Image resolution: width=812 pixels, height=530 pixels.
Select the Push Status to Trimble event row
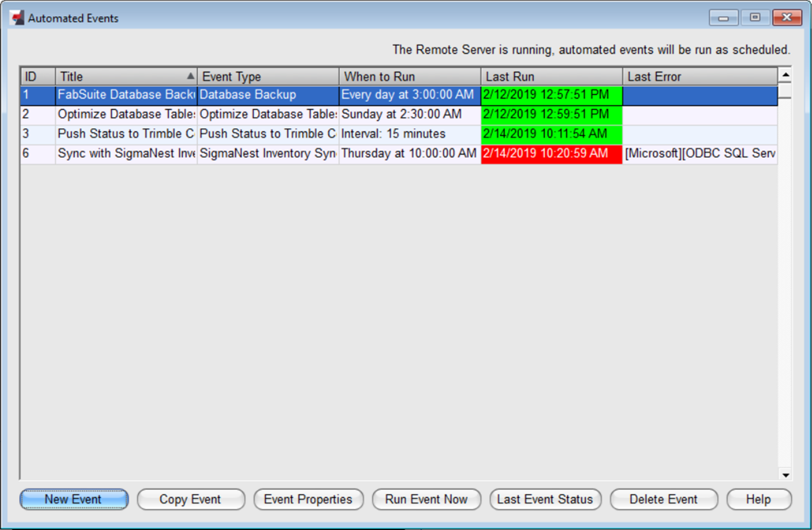click(126, 134)
